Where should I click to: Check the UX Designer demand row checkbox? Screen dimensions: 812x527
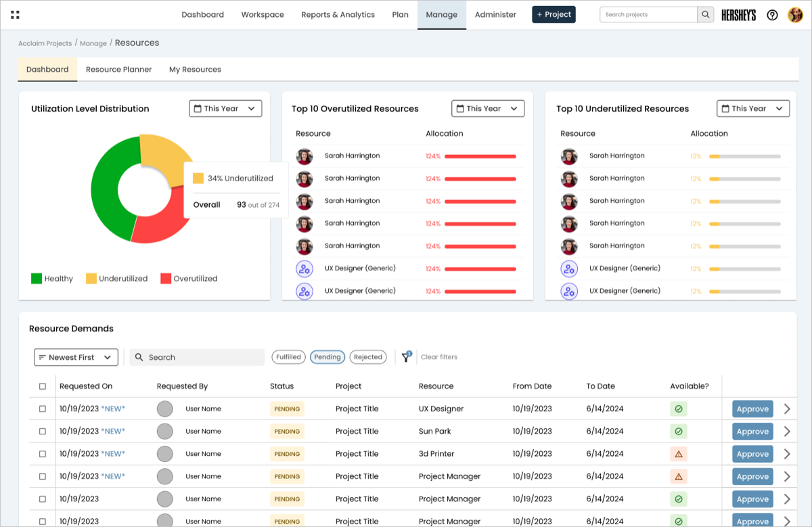pyautogui.click(x=43, y=409)
